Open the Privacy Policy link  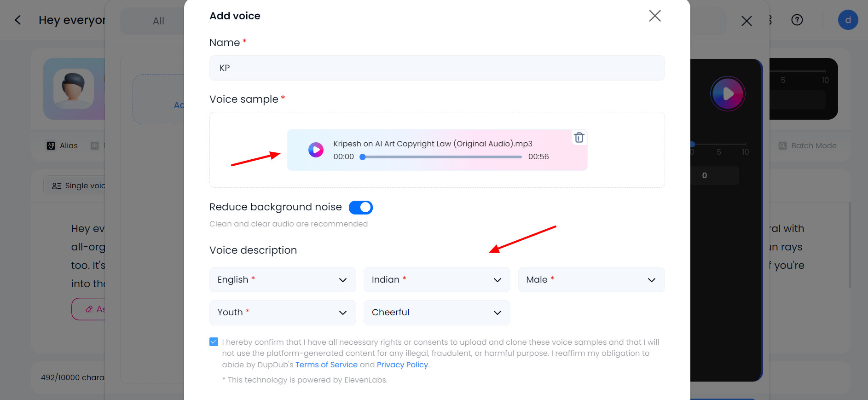click(402, 365)
